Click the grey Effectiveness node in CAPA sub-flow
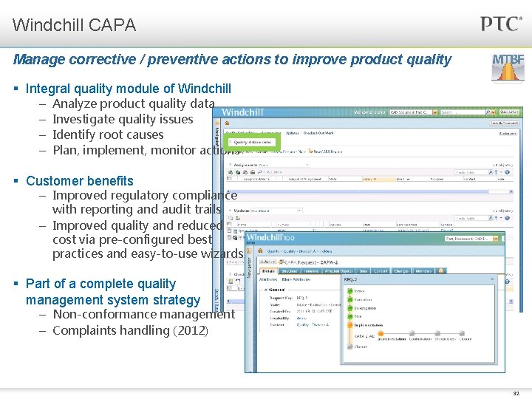The height and width of the screenshot is (399, 532). 437,333
